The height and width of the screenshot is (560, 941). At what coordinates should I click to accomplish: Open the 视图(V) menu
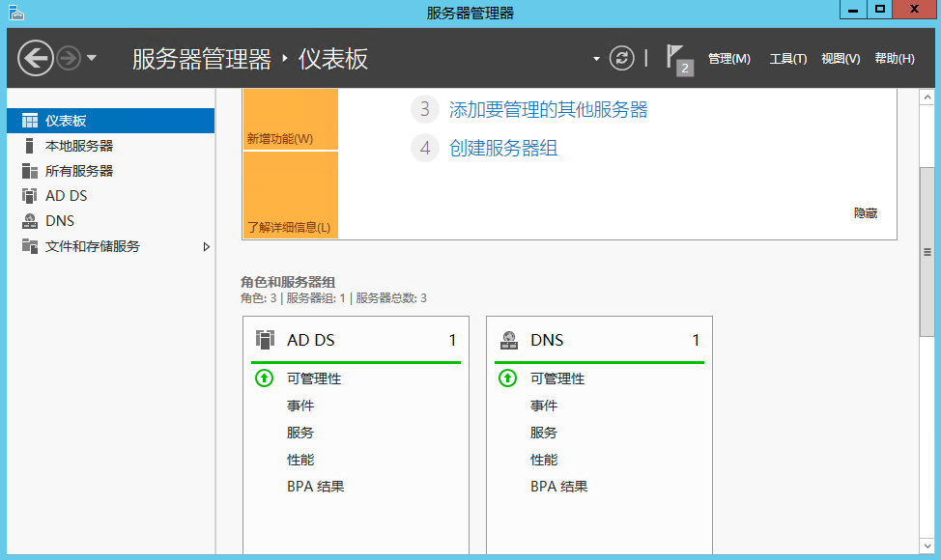click(x=841, y=59)
